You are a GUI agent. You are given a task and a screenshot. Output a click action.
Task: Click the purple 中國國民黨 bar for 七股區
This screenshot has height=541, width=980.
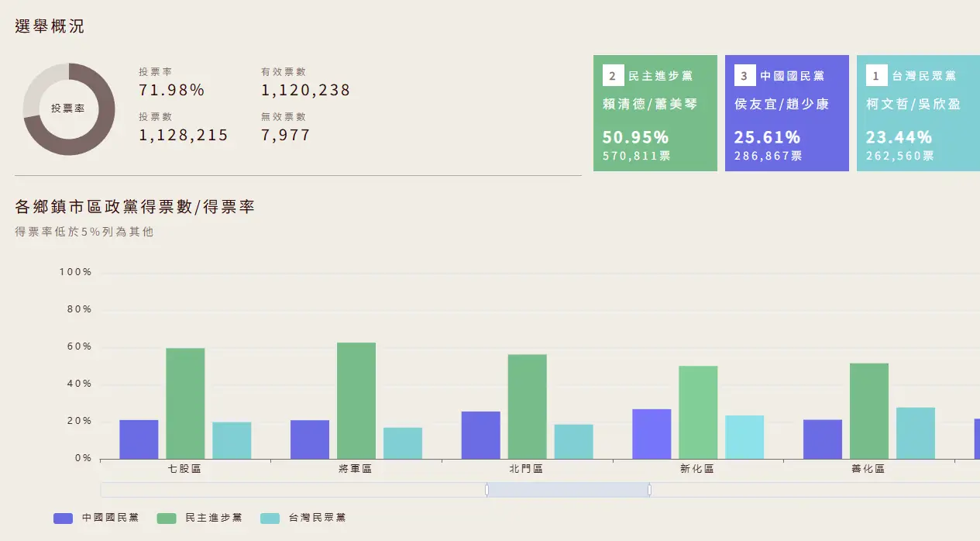pos(139,439)
